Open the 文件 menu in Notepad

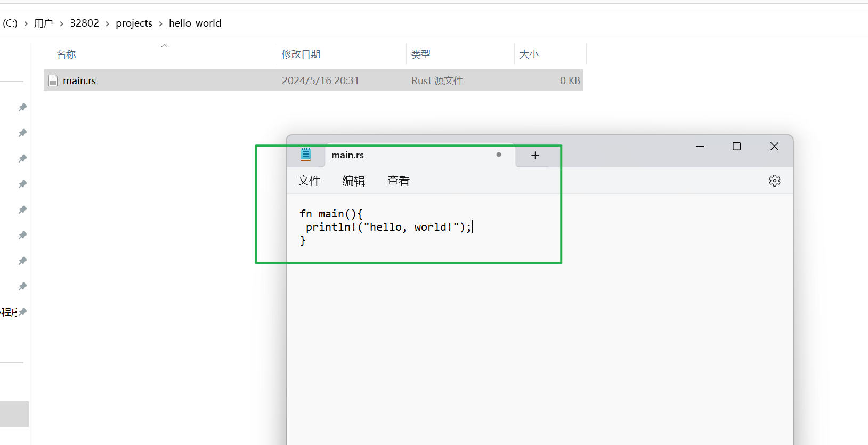click(309, 181)
